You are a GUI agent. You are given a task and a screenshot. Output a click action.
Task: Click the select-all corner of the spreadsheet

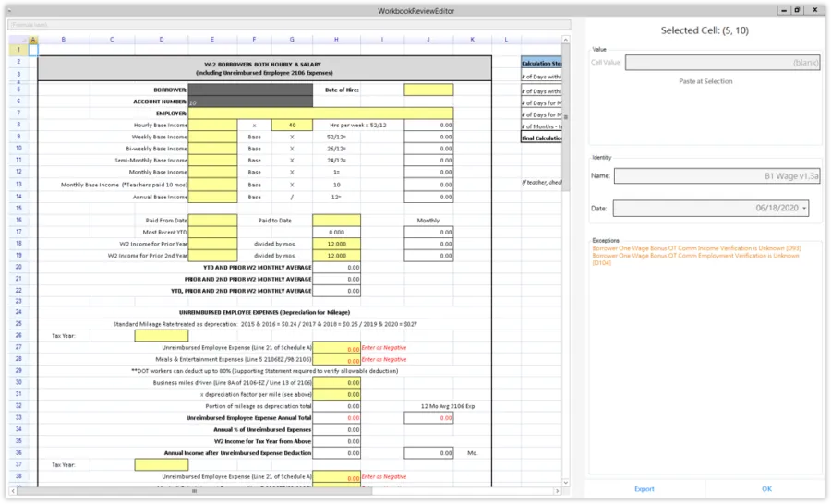18,40
